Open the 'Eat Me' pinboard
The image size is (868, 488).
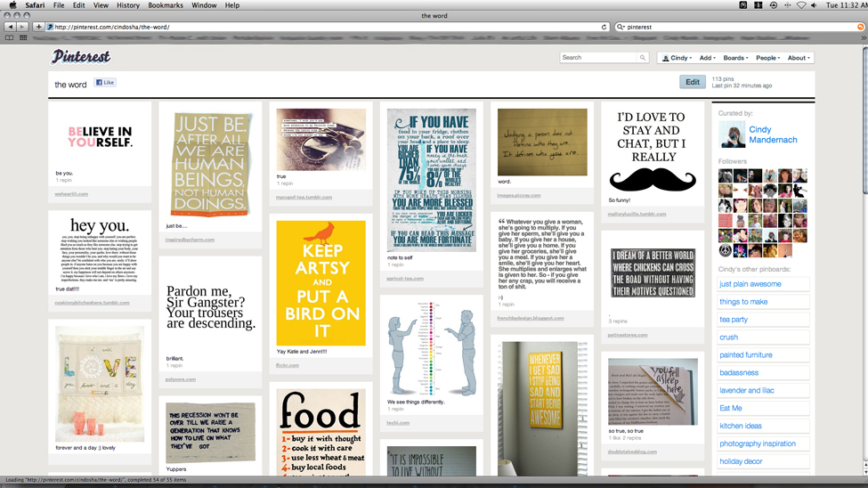[x=763, y=408]
